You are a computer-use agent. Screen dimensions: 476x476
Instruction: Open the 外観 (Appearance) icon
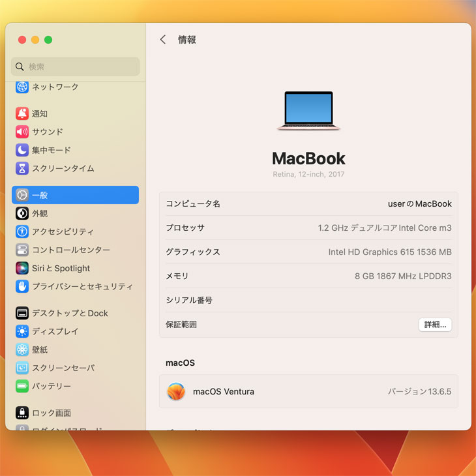(22, 213)
